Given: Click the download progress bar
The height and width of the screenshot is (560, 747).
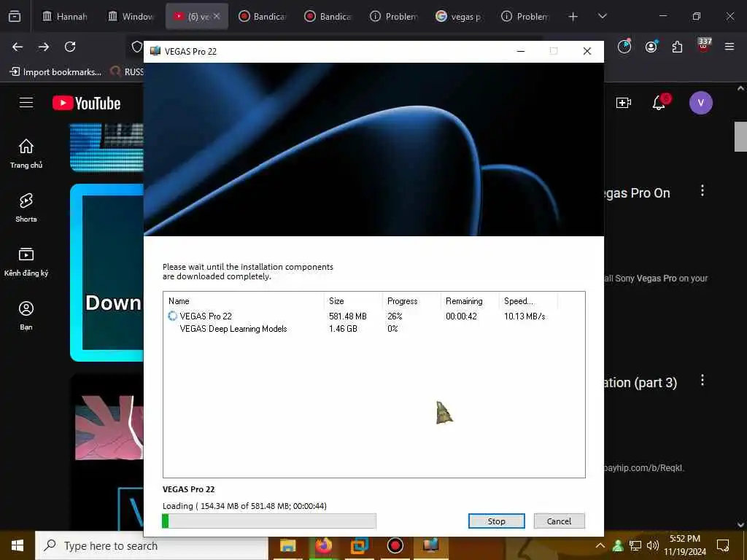Looking at the screenshot, I should coord(269,521).
